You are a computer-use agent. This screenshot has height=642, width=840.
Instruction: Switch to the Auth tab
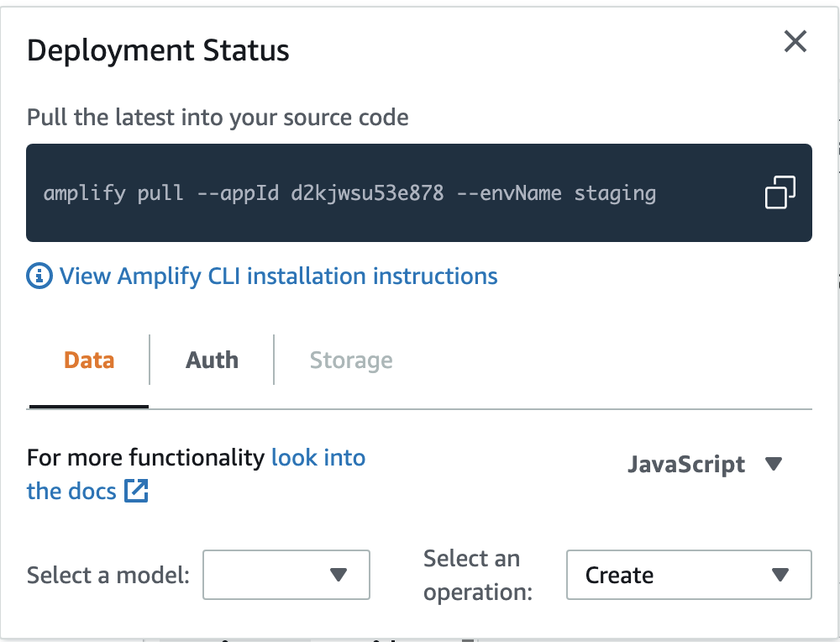pyautogui.click(x=212, y=360)
